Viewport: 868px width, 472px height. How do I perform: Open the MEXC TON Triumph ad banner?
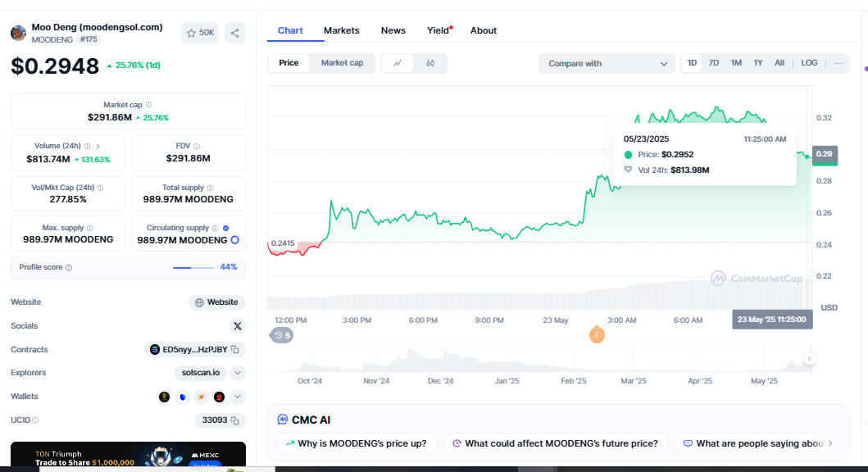pyautogui.click(x=128, y=455)
